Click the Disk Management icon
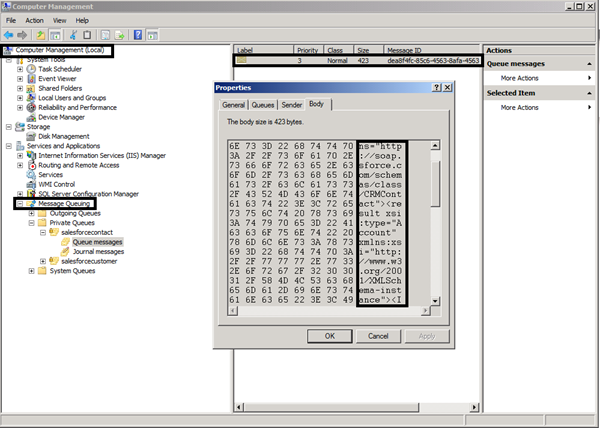This screenshot has width=600, height=428. pyautogui.click(x=31, y=137)
